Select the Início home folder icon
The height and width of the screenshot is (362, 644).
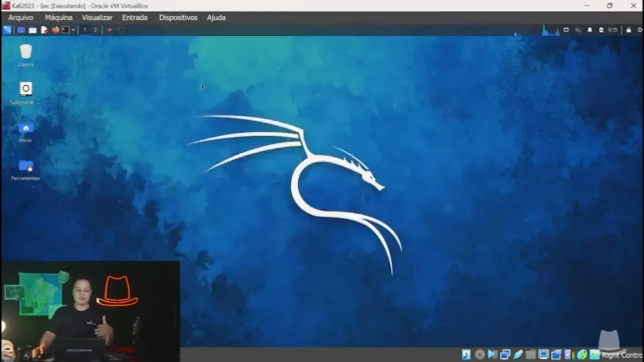point(26,132)
